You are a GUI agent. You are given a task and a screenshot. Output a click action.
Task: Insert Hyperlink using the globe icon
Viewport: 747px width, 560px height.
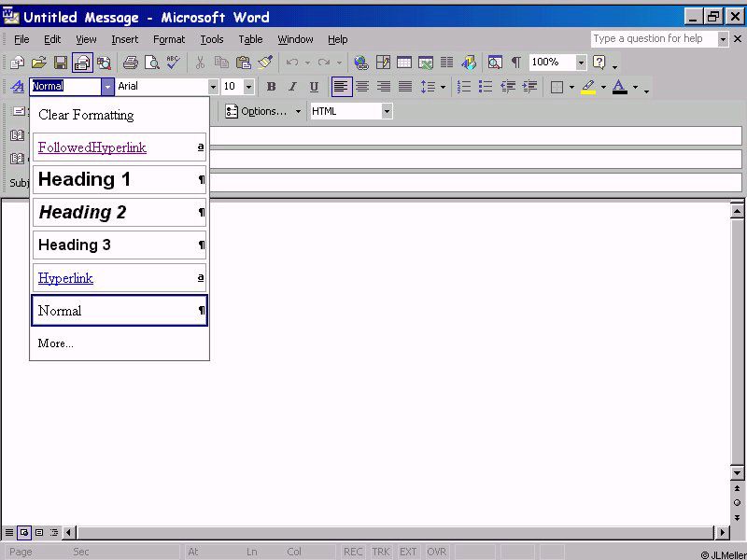(x=361, y=63)
